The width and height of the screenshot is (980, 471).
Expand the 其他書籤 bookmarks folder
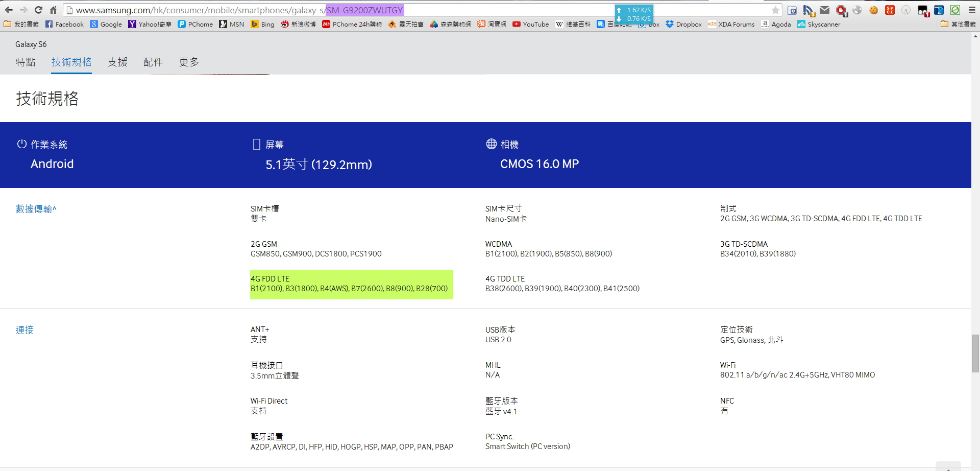[x=958, y=24]
